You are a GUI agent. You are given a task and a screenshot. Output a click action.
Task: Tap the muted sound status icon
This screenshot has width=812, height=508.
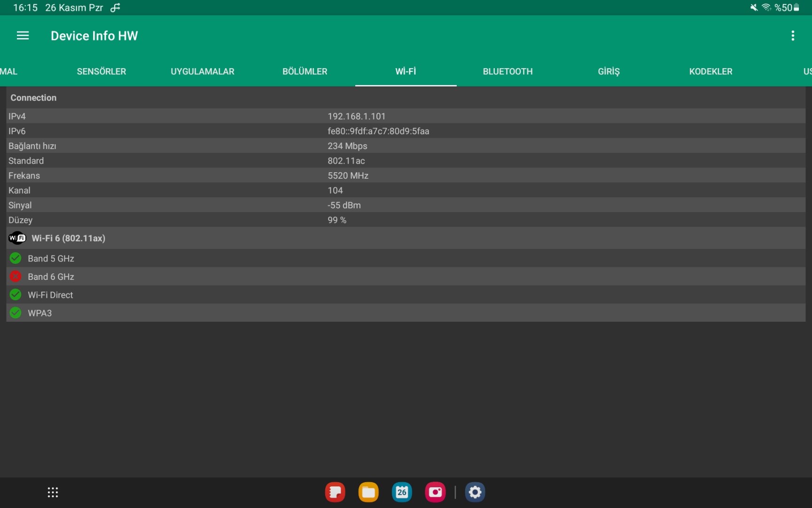pyautogui.click(x=754, y=8)
